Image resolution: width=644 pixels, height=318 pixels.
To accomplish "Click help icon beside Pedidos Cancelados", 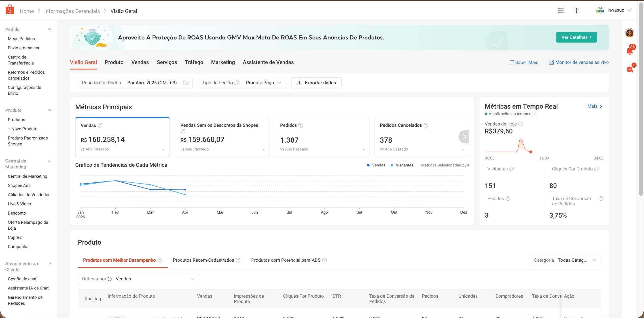I will pos(426,125).
